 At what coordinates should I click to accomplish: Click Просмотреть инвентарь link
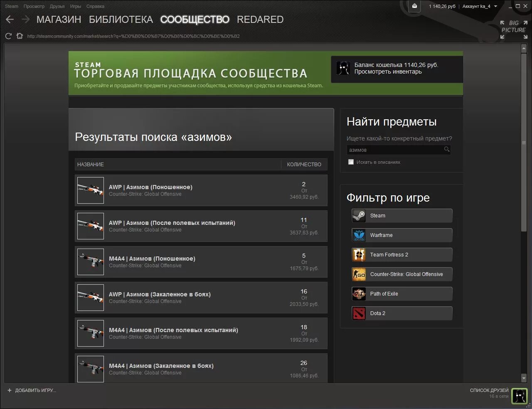(x=388, y=71)
